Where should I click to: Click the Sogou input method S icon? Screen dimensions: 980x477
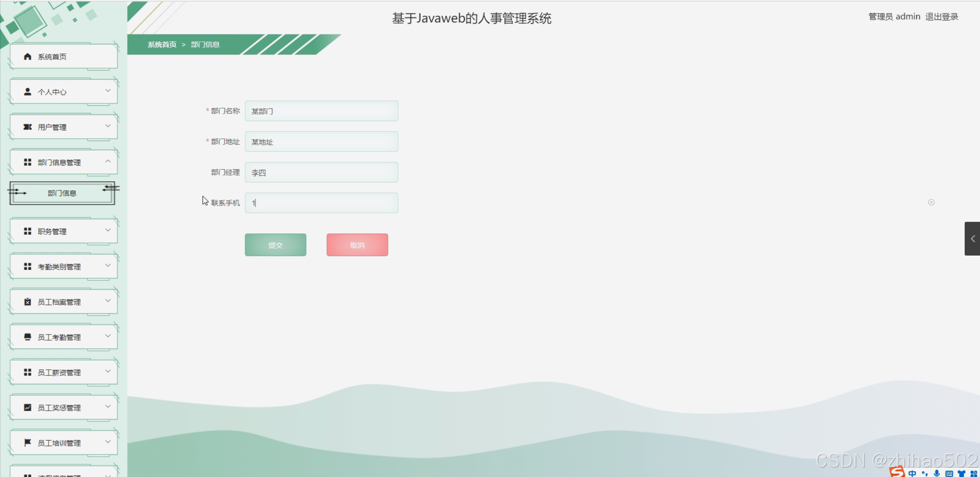pos(897,472)
